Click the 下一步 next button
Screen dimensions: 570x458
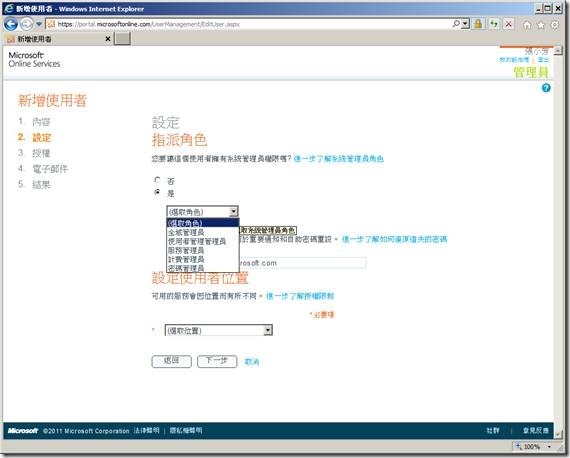(217, 361)
